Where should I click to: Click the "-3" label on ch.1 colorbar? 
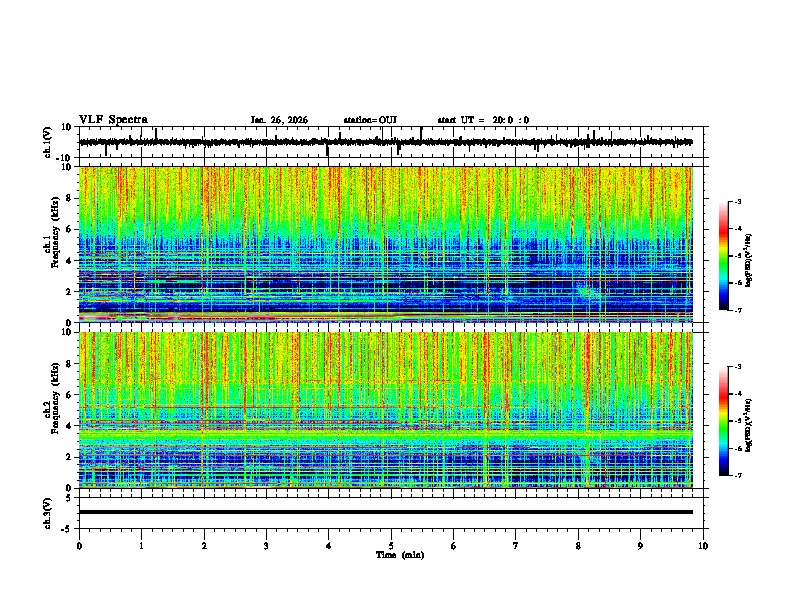pyautogui.click(x=737, y=201)
